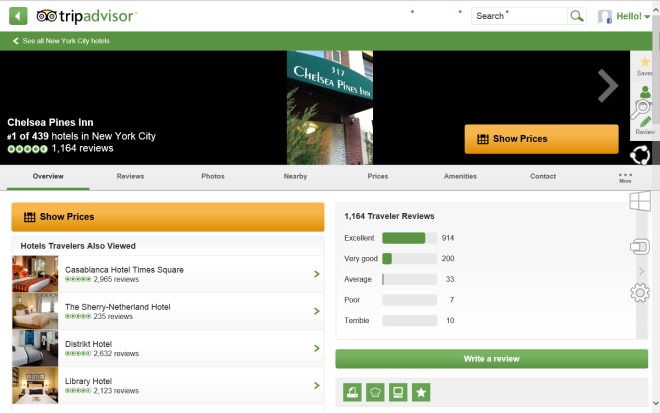660x413 pixels.
Task: Go back via See all New York City hotels
Action: click(x=61, y=41)
